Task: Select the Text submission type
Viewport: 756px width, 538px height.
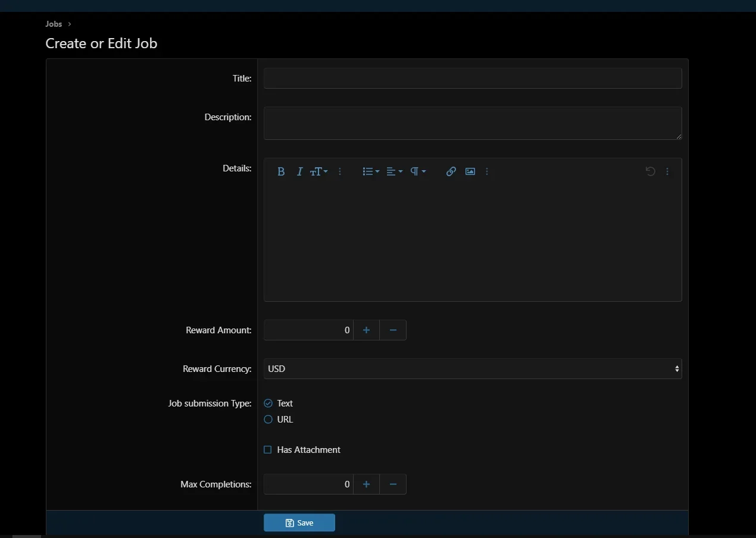Action: 268,403
